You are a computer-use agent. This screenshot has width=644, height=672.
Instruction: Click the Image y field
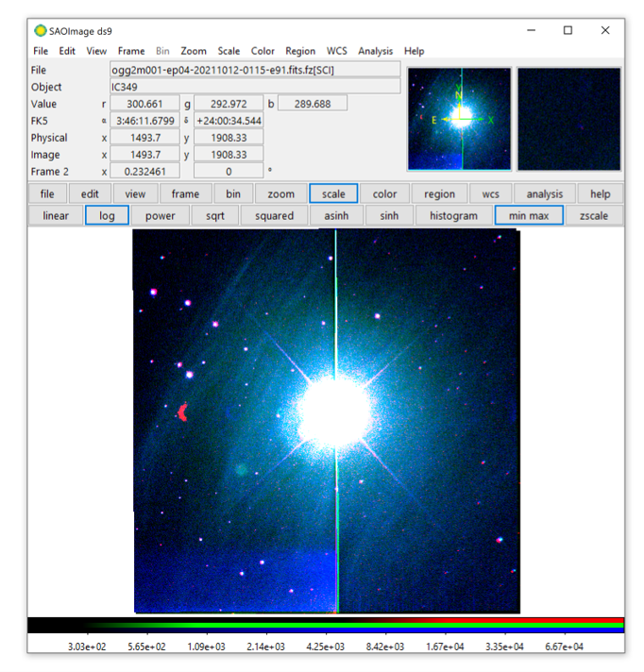click(229, 154)
